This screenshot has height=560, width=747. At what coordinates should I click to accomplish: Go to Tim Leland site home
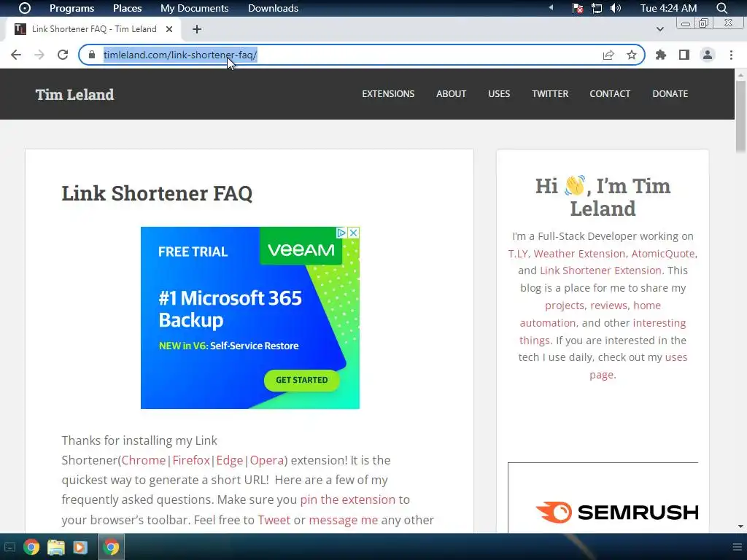[75, 94]
